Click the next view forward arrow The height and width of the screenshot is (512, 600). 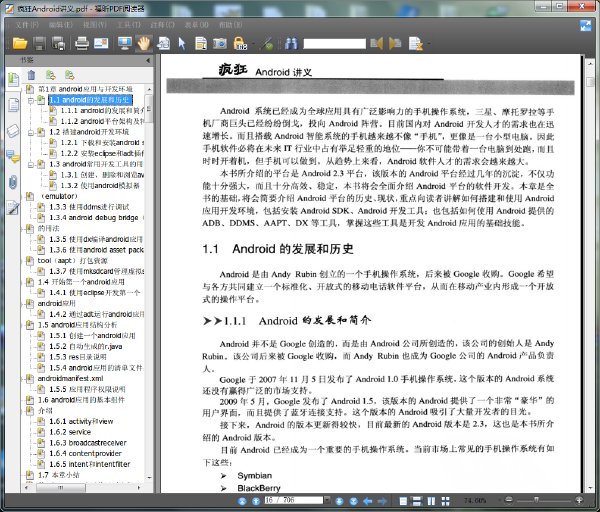point(382,501)
